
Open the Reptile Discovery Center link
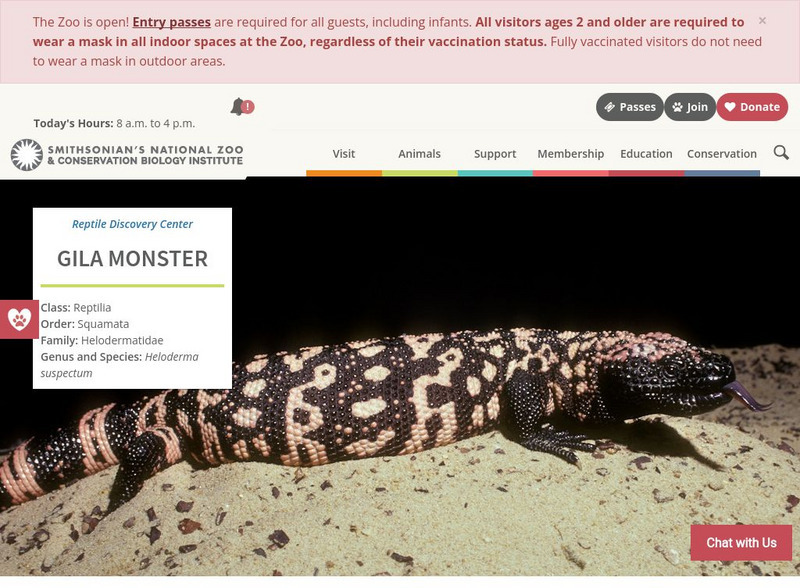[x=132, y=224]
